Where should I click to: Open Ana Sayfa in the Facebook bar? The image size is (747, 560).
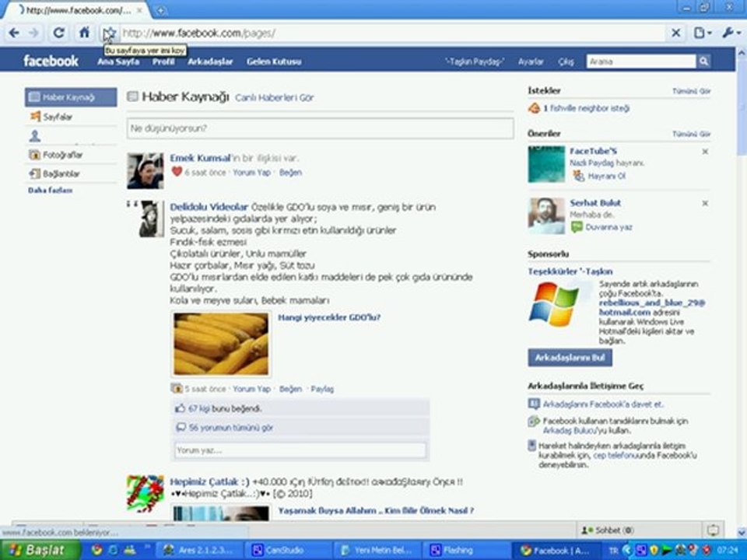tap(118, 61)
